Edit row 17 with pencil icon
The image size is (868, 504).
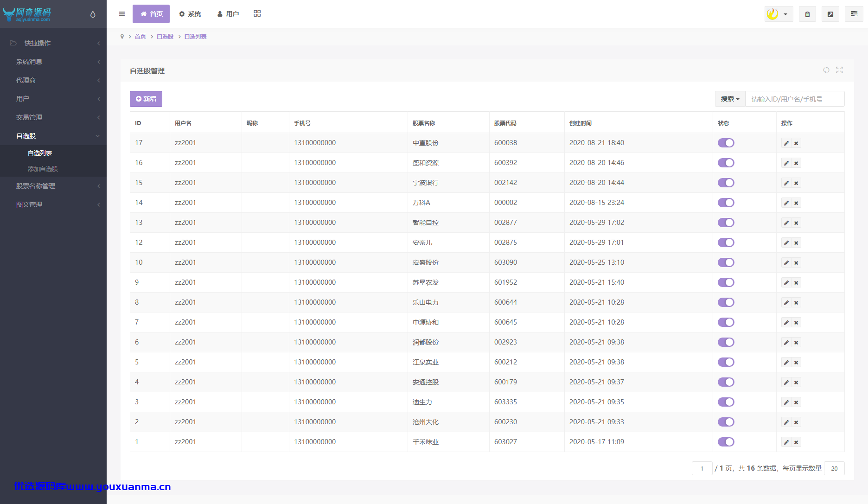coord(786,143)
